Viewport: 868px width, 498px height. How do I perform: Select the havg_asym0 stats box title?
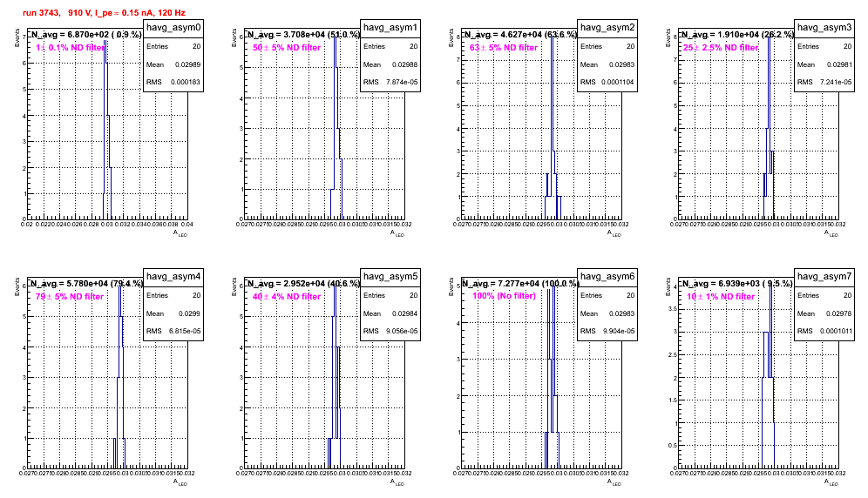173,28
